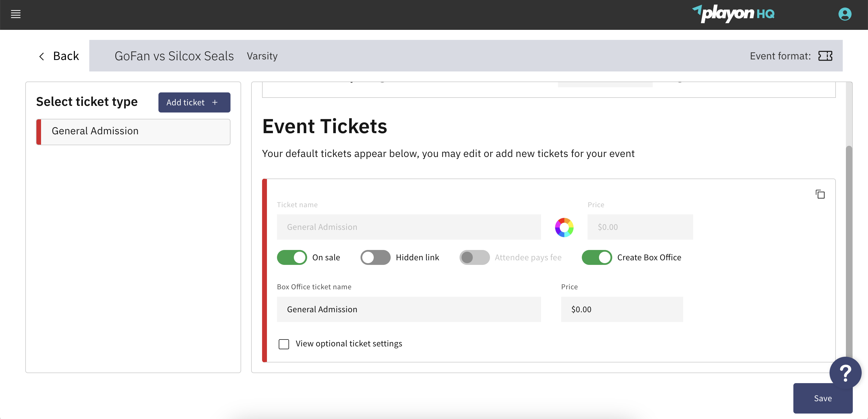Save the event tickets

[x=823, y=398]
